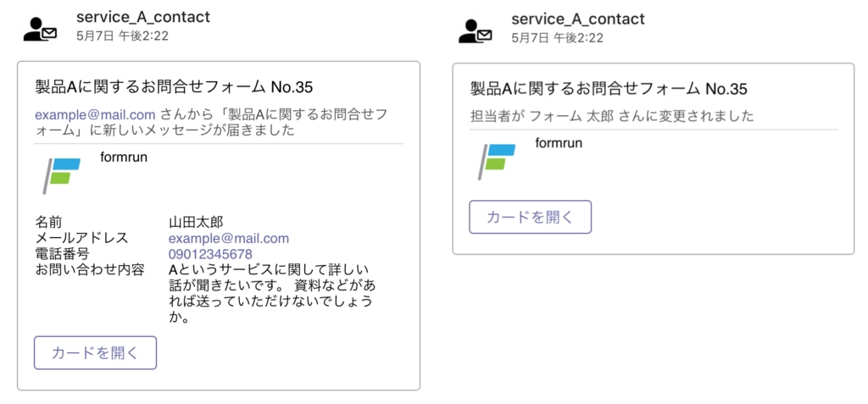The height and width of the screenshot is (404, 868).
Task: Open the left card with カードを開く button
Action: tap(95, 352)
